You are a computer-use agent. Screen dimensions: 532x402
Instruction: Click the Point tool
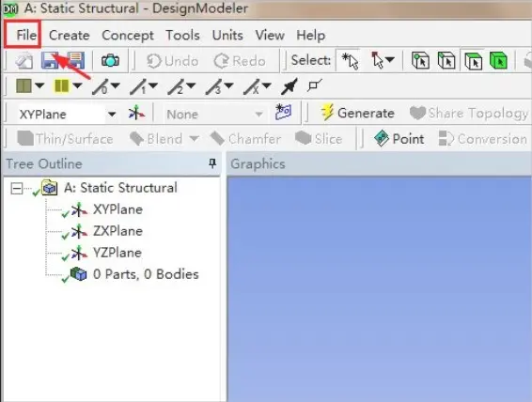coord(399,139)
